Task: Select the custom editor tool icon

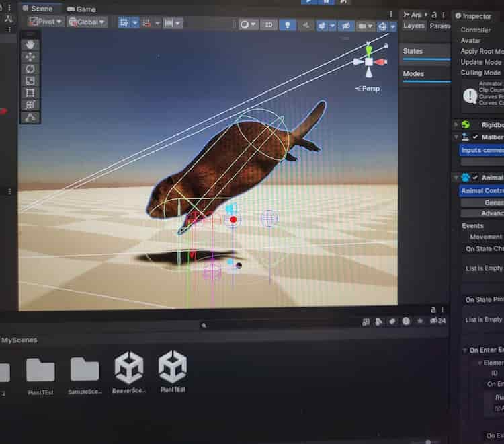Action: (x=30, y=118)
